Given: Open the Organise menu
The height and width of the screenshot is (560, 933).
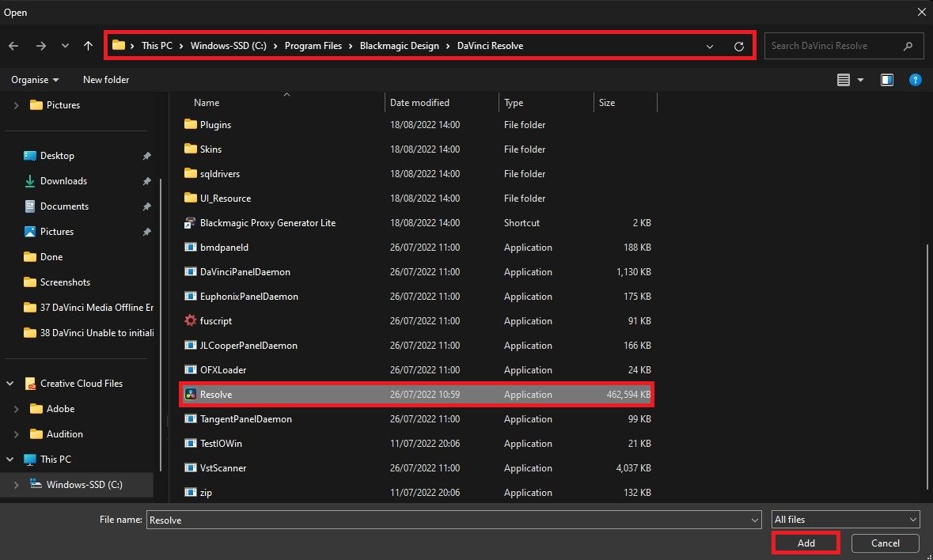Looking at the screenshot, I should click(35, 80).
